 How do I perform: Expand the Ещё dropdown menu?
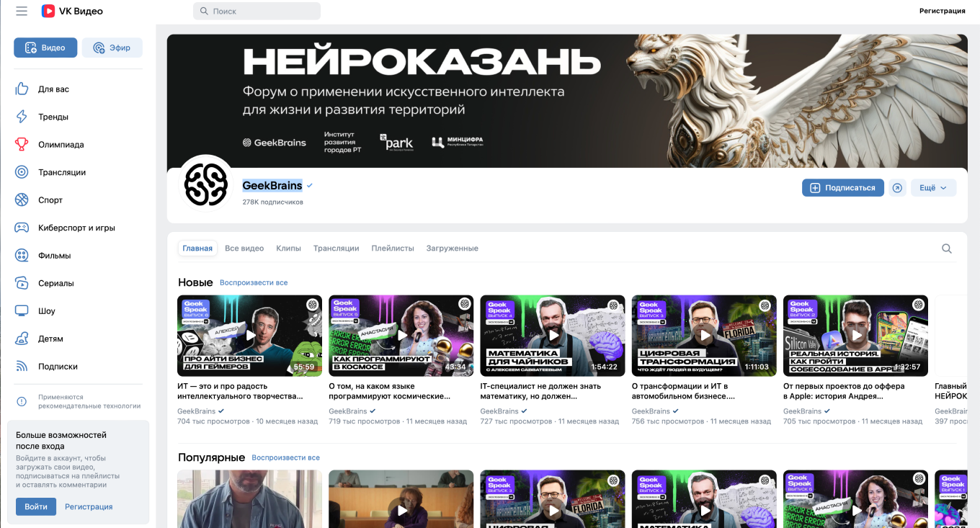(934, 187)
